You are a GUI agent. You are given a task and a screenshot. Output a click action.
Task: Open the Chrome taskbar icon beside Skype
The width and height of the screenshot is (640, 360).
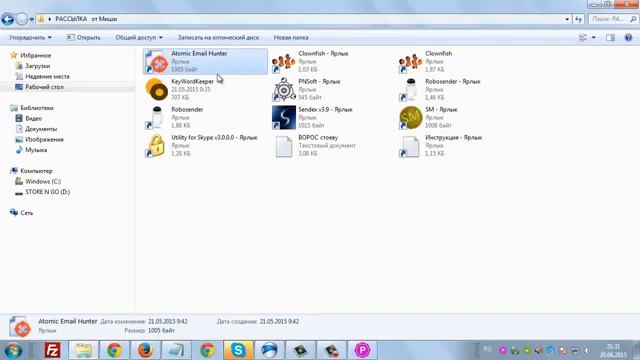207,350
